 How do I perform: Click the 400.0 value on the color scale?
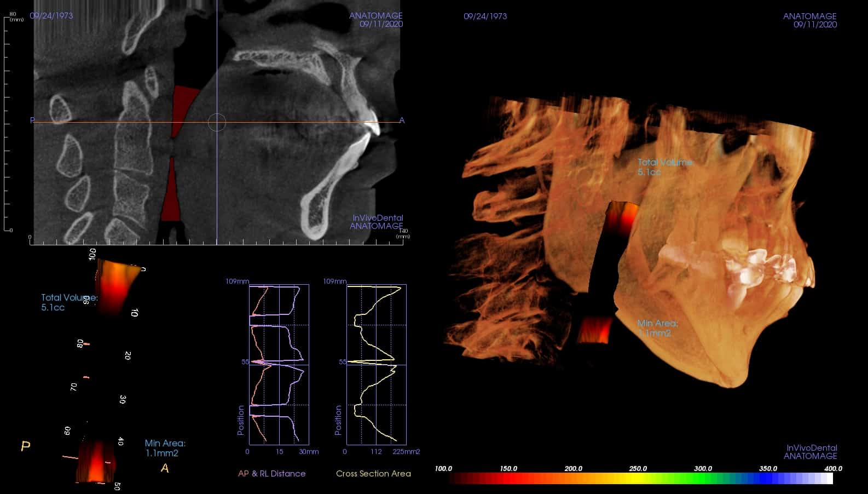[x=833, y=469]
